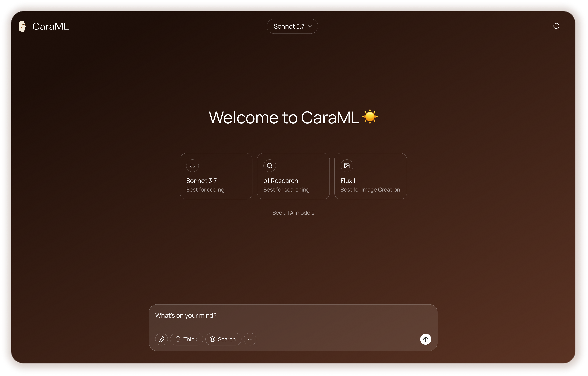This screenshot has height=376, width=588.
Task: Open the Sonnet 3.7 model selector dropdown
Action: [x=292, y=26]
